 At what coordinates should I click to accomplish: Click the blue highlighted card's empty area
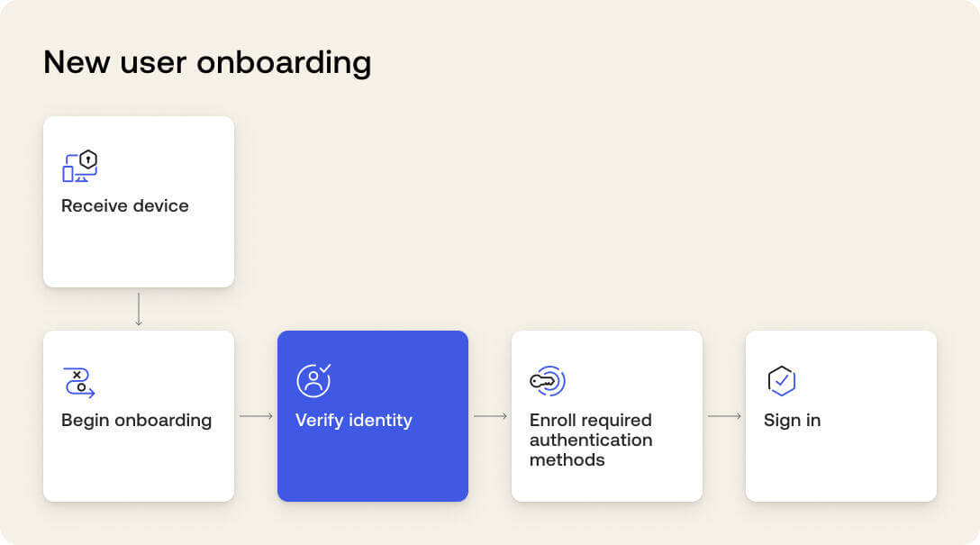point(372,467)
